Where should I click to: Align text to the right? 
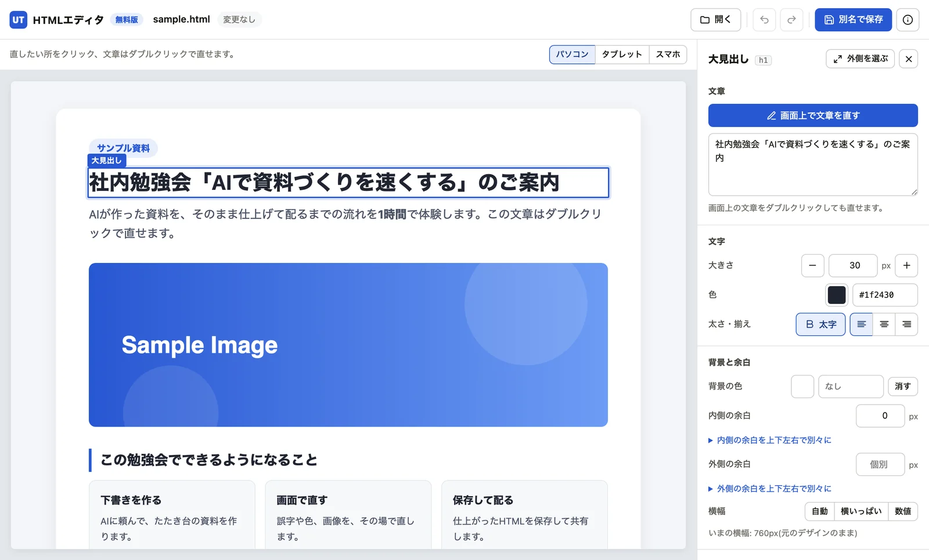point(906,324)
